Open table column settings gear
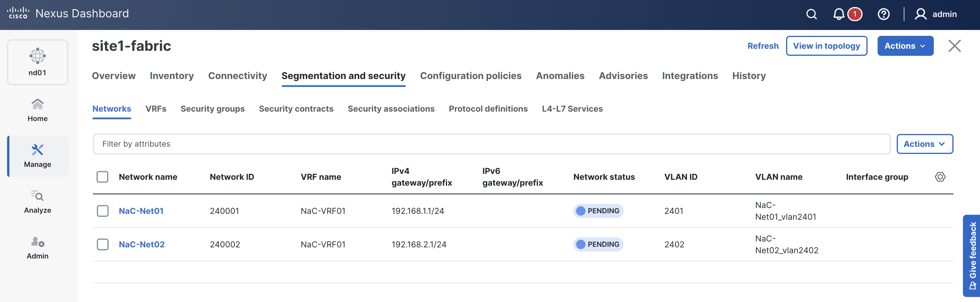 pyautogui.click(x=940, y=177)
